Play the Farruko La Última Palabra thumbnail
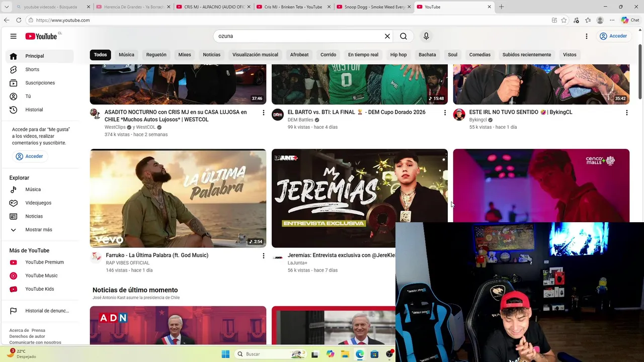The image size is (644, 362). [178, 198]
